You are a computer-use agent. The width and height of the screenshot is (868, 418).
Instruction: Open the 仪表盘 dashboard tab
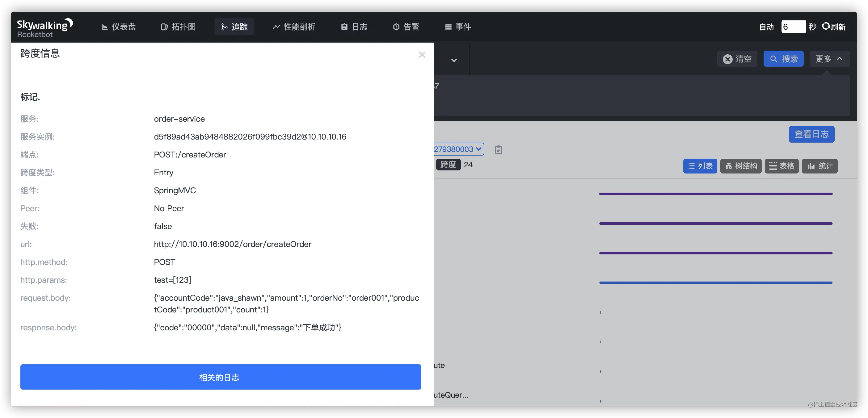119,27
